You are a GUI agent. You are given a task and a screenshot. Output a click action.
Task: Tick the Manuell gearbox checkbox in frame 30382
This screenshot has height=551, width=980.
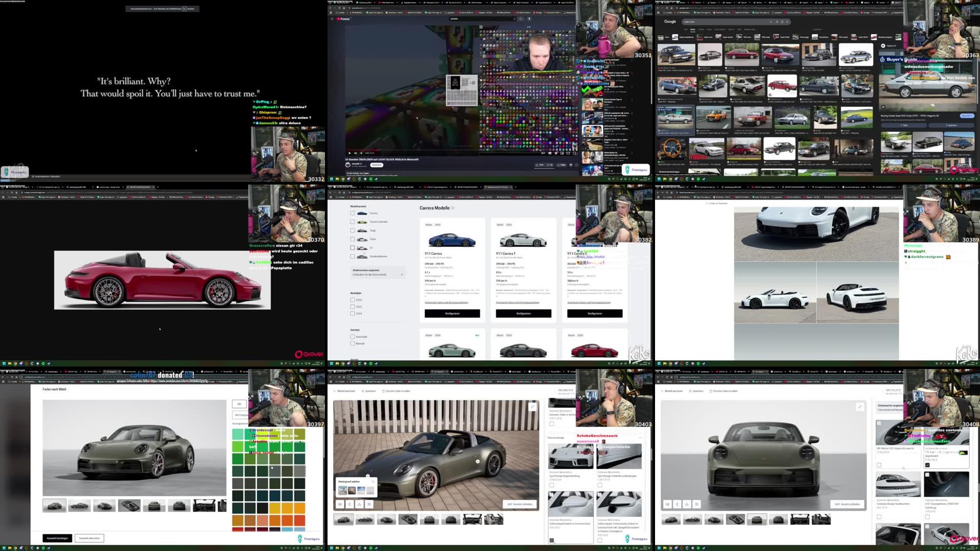tap(352, 343)
